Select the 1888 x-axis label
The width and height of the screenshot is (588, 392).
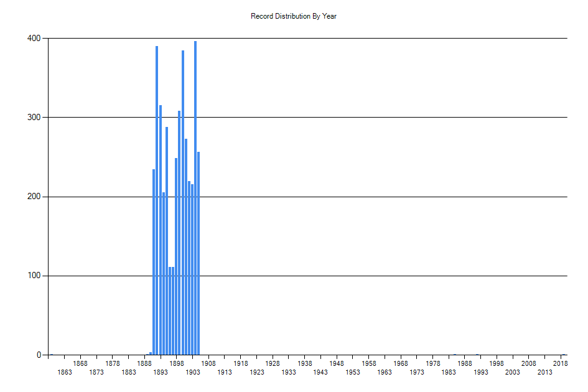[144, 363]
